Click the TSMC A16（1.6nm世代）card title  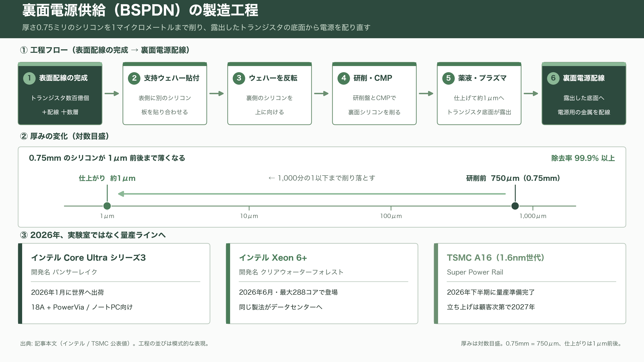point(496,258)
